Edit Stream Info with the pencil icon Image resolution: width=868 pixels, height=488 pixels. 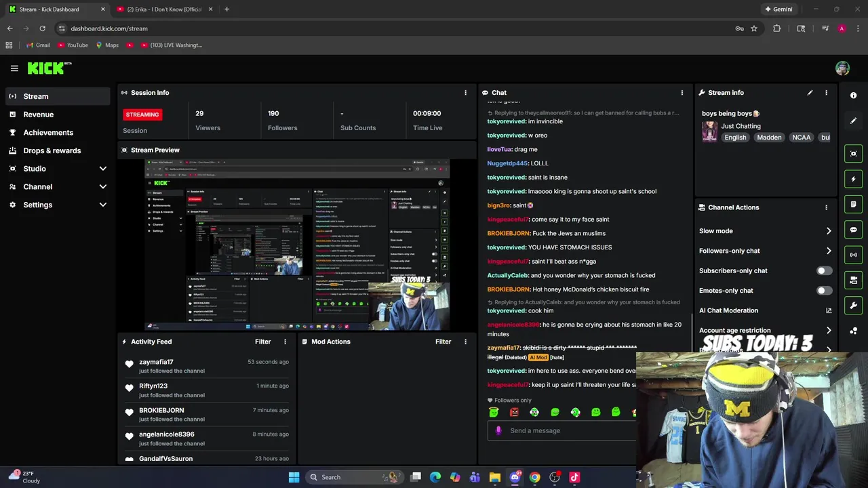tap(810, 93)
